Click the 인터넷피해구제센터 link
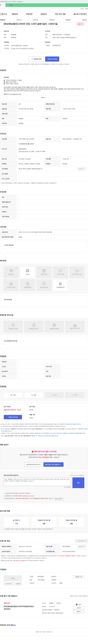Viewport: 88px width, 644px height. (23, 496)
